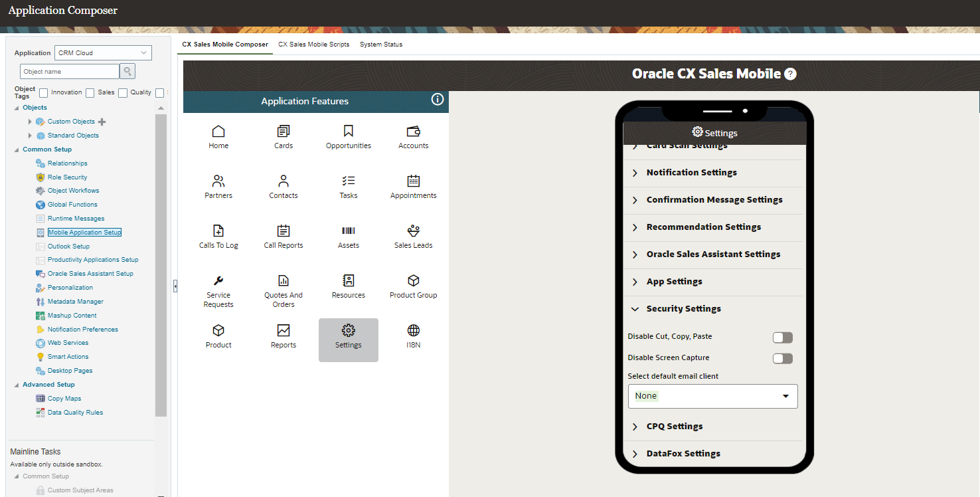Image resolution: width=980 pixels, height=497 pixels.
Task: Open the Quotes And Orders icon
Action: 284,281
